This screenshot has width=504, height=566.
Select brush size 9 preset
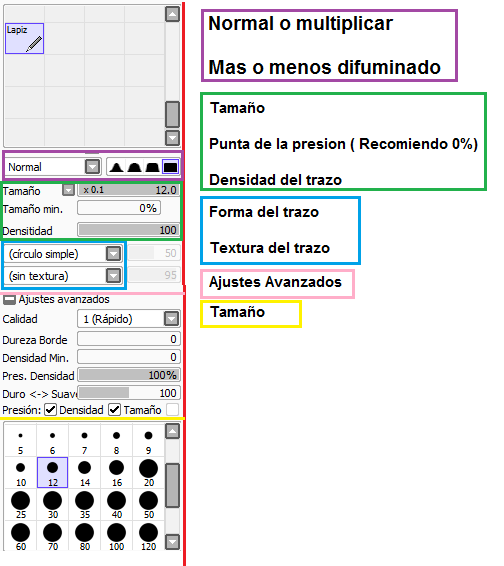pos(148,441)
